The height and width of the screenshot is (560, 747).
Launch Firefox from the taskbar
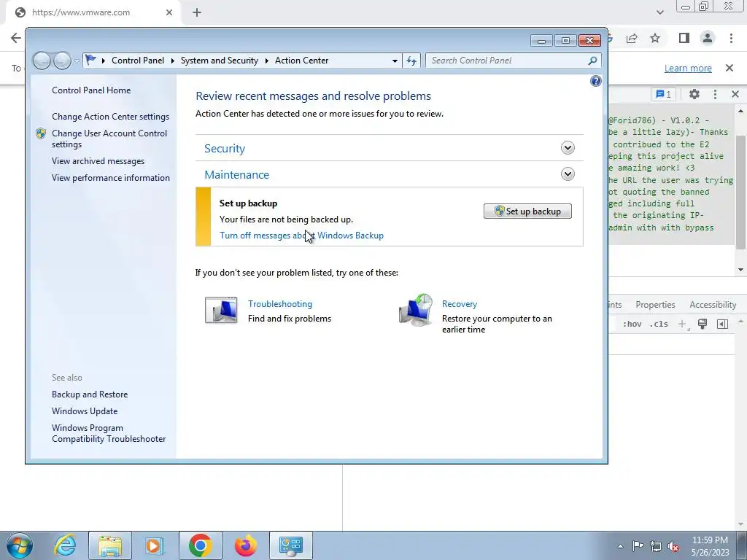coord(245,545)
